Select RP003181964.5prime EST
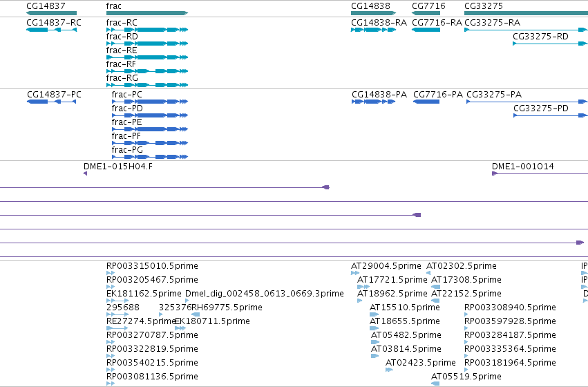Screen dimensions: 588x387 pos(510,363)
